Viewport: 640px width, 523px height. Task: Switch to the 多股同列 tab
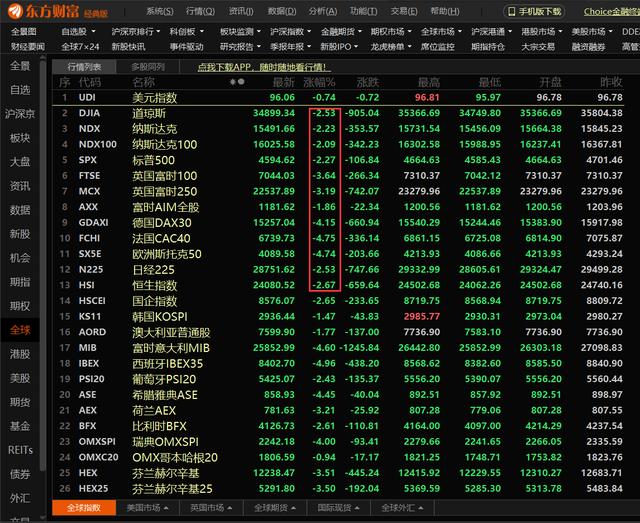tap(148, 67)
